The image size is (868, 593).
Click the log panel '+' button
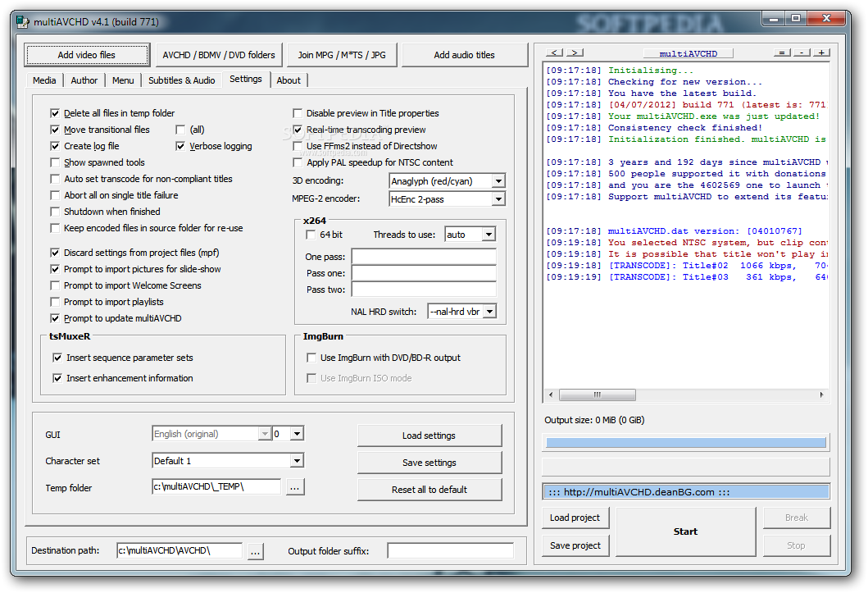tap(822, 52)
